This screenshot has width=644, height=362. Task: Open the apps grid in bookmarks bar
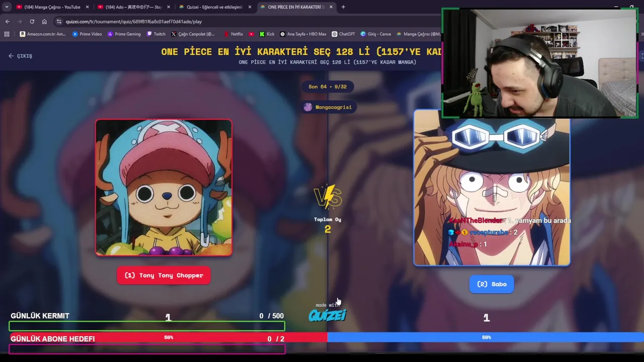point(7,34)
